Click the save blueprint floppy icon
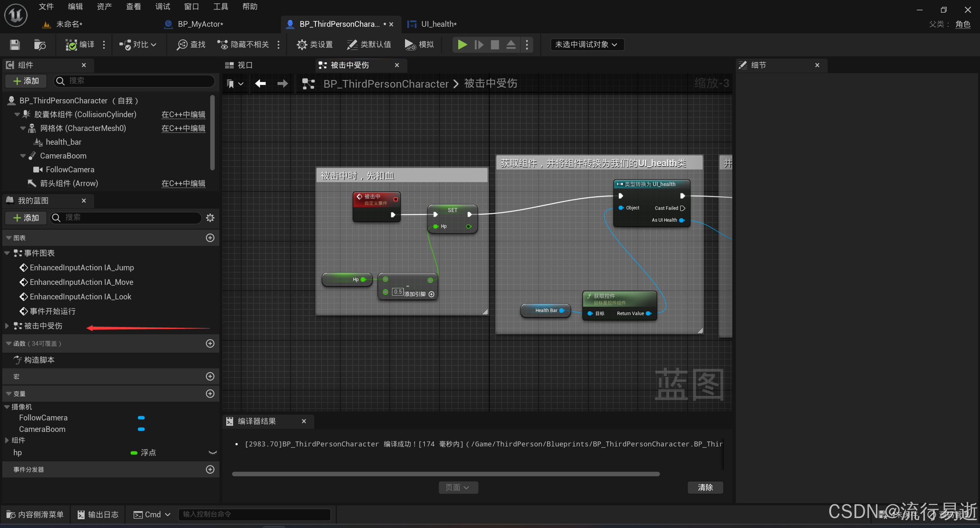980x528 pixels. point(15,45)
